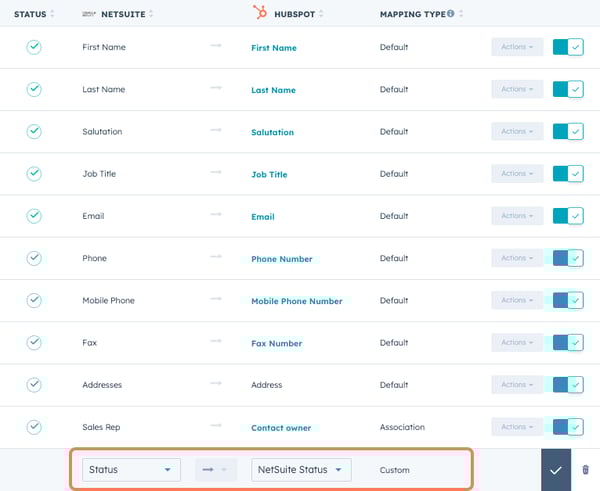Open the Actions dropdown for Sales Rep
The width and height of the screenshot is (600, 491).
pos(517,427)
